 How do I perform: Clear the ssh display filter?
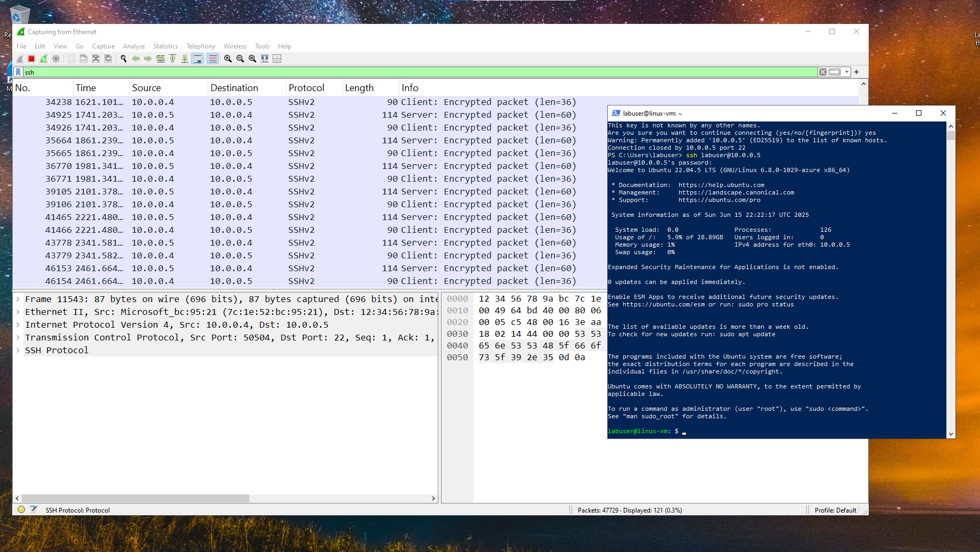click(x=823, y=72)
